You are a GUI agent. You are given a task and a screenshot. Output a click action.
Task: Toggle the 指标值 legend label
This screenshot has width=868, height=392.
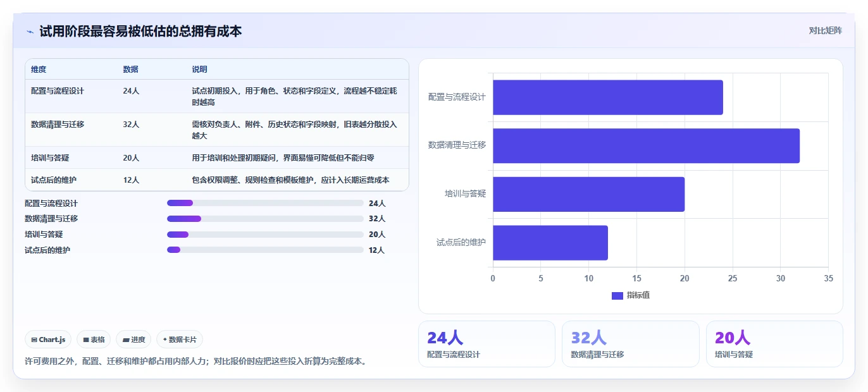pyautogui.click(x=638, y=295)
